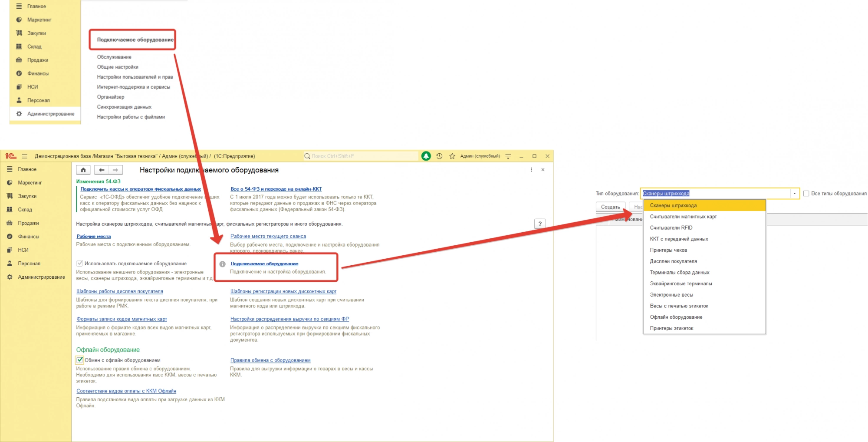868x442 pixels.
Task: Click the Поиск Ctrl+Shift+F search field
Action: point(360,156)
